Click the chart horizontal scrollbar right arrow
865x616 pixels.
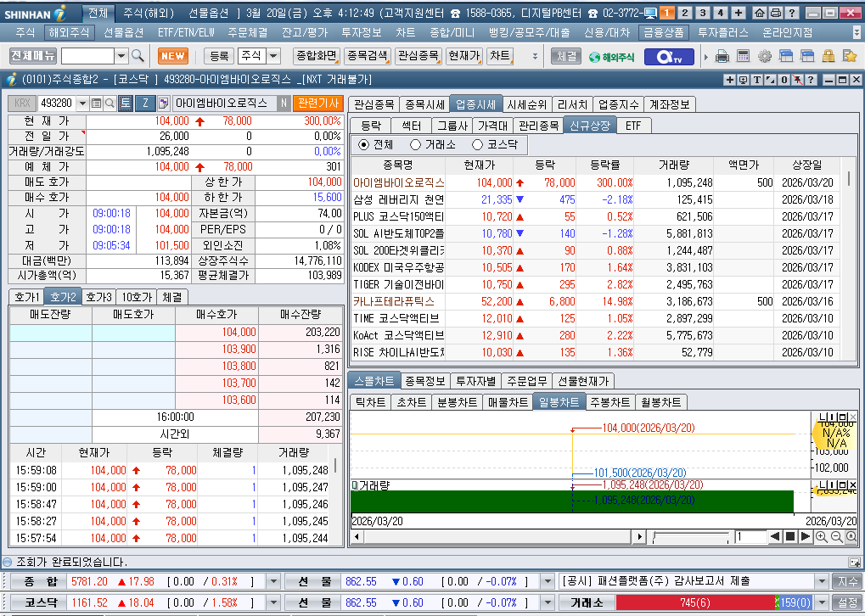click(639, 536)
